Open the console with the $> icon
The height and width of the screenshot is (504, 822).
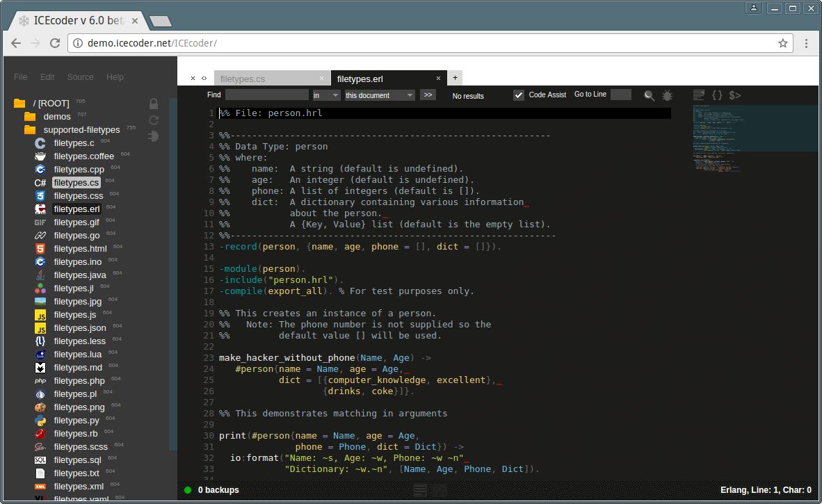coord(735,95)
